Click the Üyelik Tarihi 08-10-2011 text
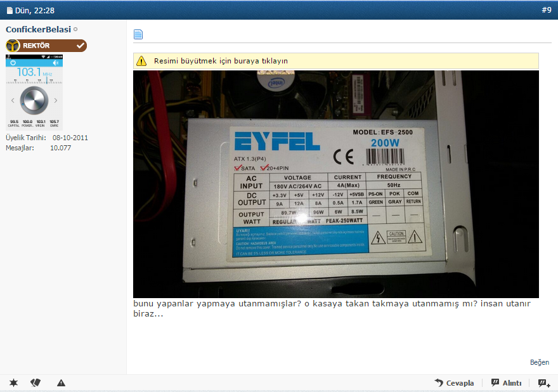This screenshot has width=558, height=392. pos(47,138)
